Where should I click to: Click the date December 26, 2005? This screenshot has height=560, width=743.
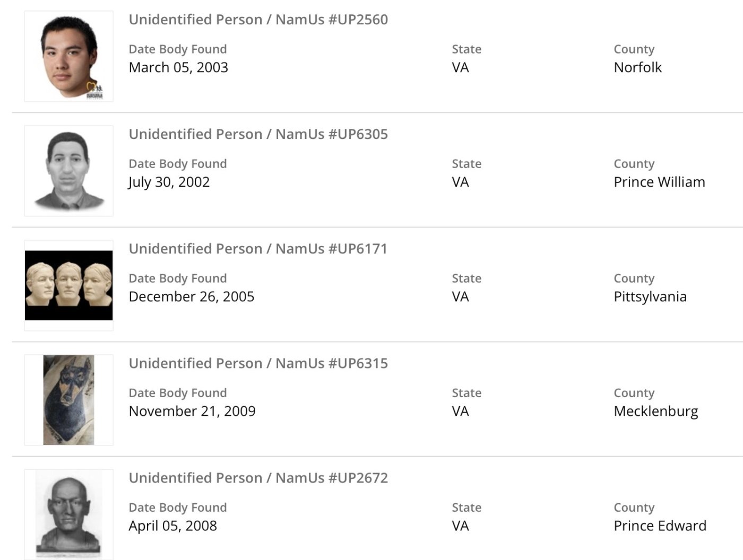192,296
